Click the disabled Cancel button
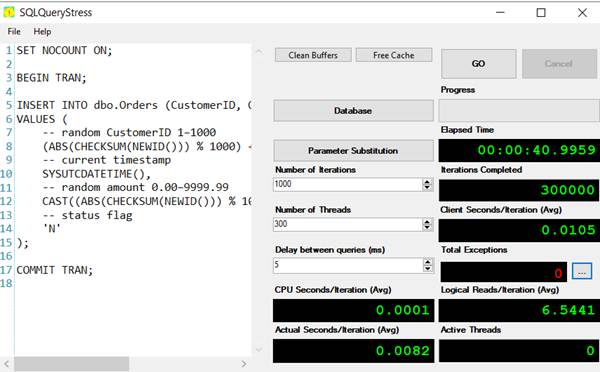 point(559,64)
